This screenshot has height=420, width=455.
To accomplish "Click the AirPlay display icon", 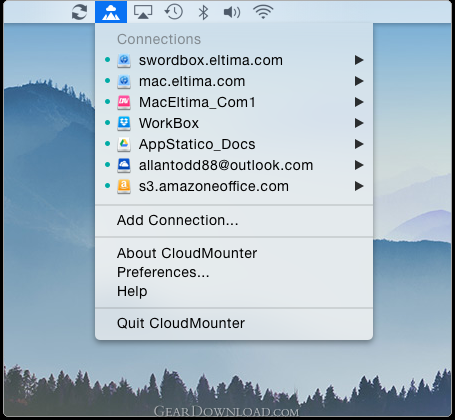I will click(143, 12).
